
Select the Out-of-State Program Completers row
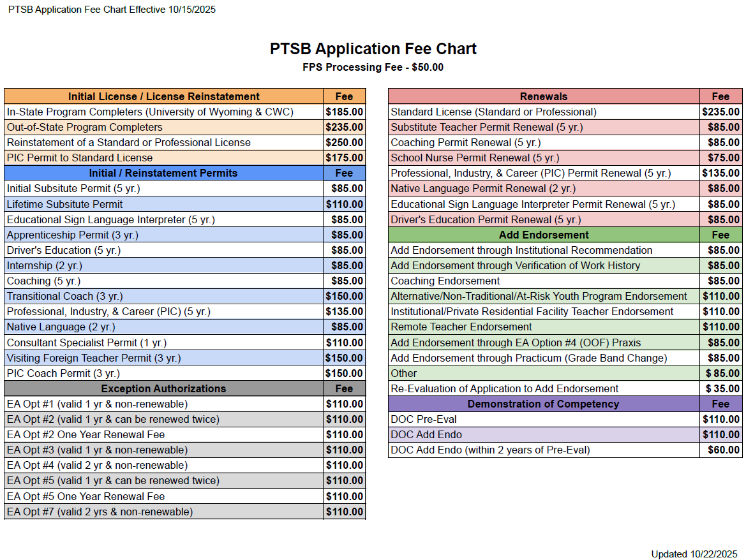[85, 127]
